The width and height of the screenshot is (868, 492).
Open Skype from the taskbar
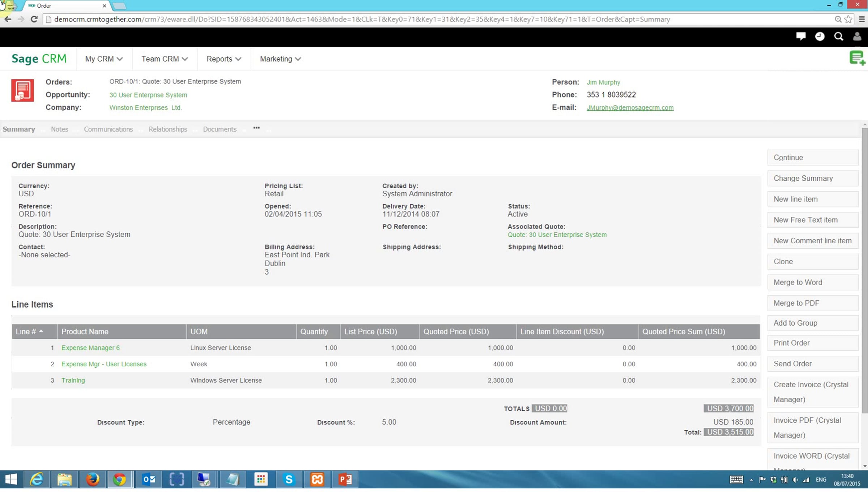289,479
